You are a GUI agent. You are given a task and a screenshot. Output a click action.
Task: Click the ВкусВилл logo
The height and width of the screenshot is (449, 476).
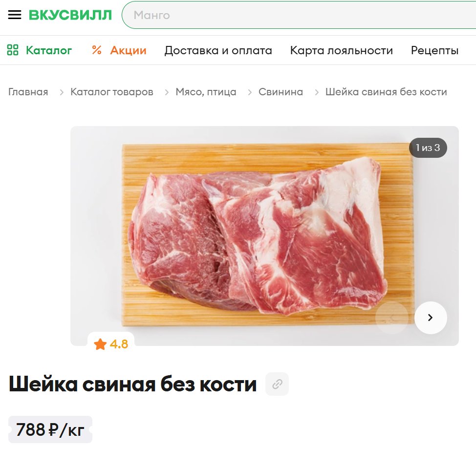tap(70, 15)
